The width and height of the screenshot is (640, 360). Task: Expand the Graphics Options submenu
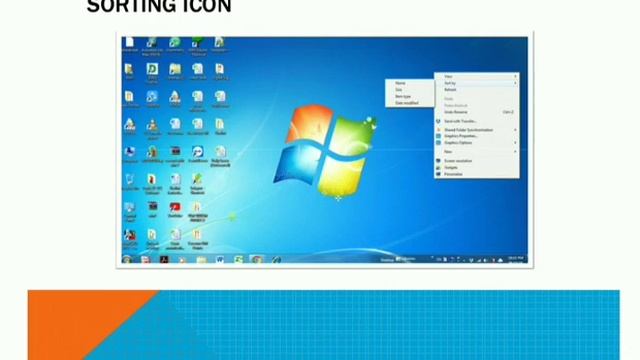pyautogui.click(x=477, y=143)
